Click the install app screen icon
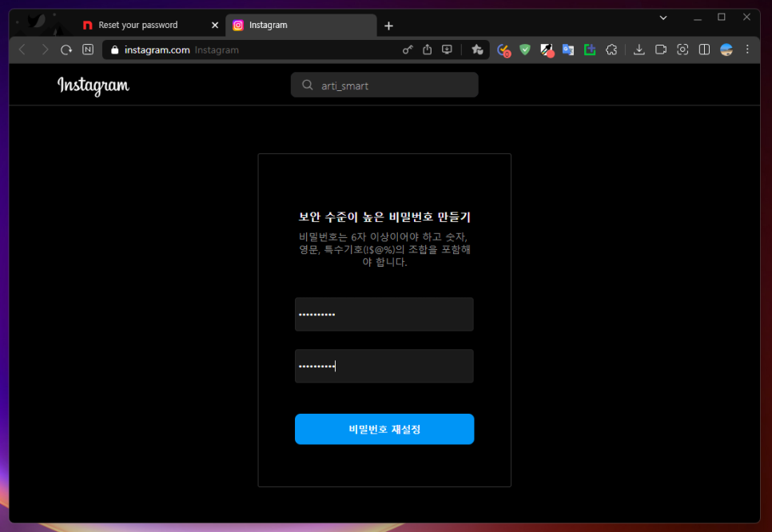The width and height of the screenshot is (772, 532). (447, 50)
